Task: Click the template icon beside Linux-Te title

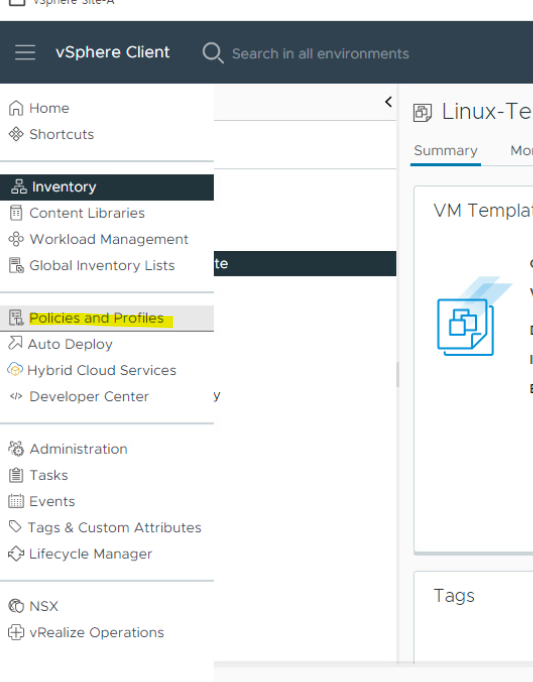Action: pyautogui.click(x=422, y=113)
